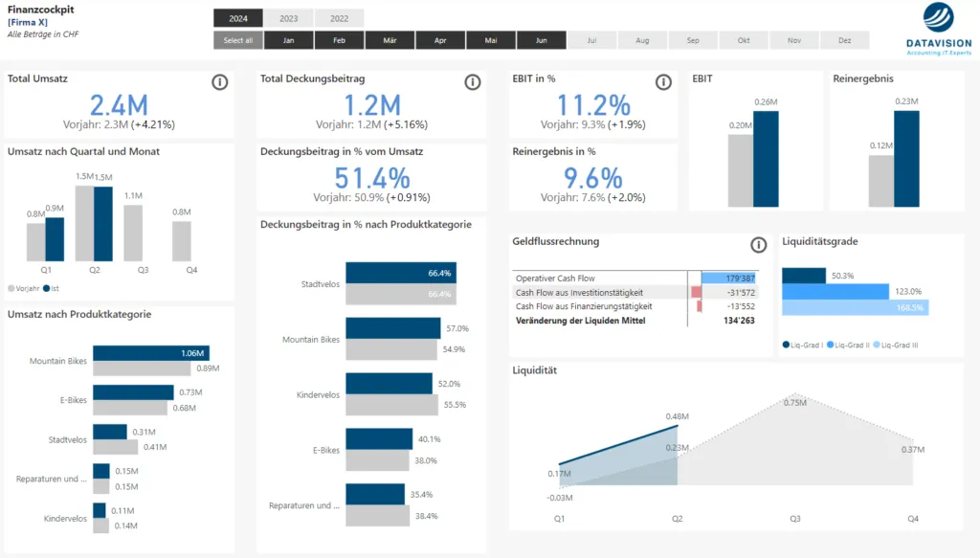Click the Liq-Grad III legend marker
The image size is (980, 558).
click(x=877, y=345)
